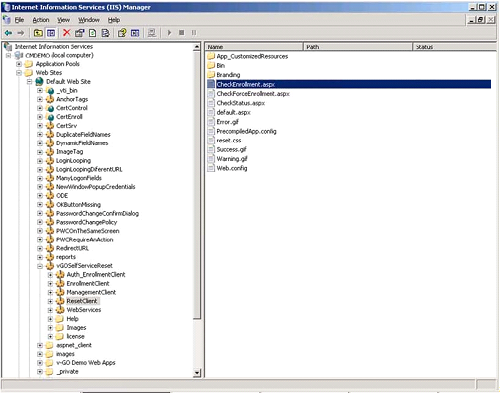Select default.aspx in the file list
The image size is (500, 393).
[233, 112]
